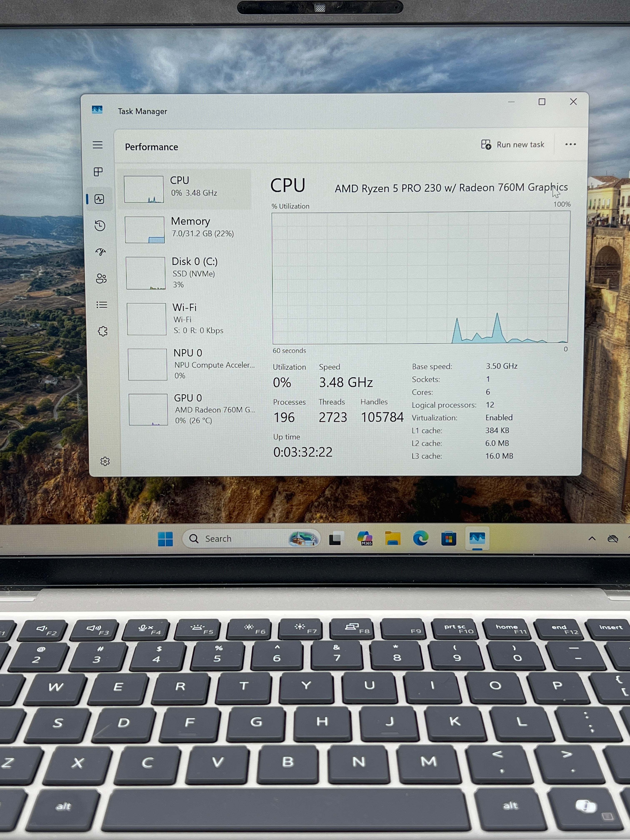630x840 pixels.
Task: Open the Task Manager hamburger navigation menu
Action: click(97, 145)
